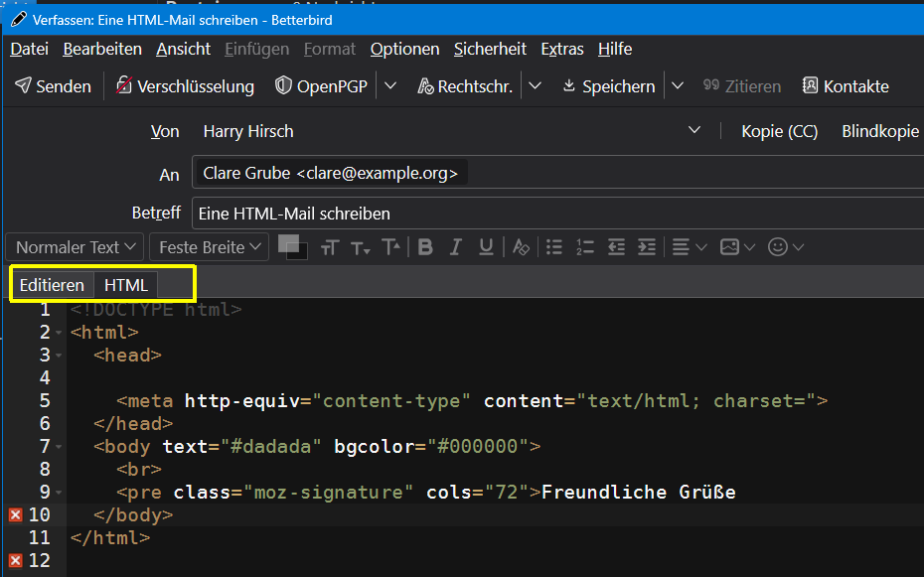Click the Bold formatting icon
Screen dimensions: 924x577
(x=425, y=247)
